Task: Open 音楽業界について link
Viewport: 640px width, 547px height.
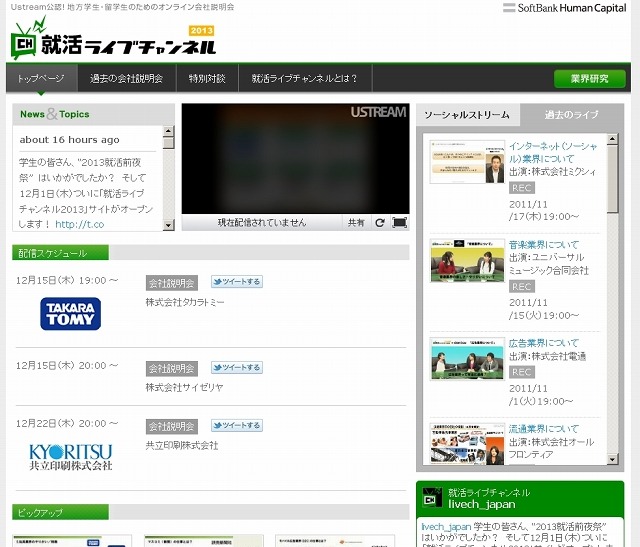Action: pyautogui.click(x=544, y=245)
